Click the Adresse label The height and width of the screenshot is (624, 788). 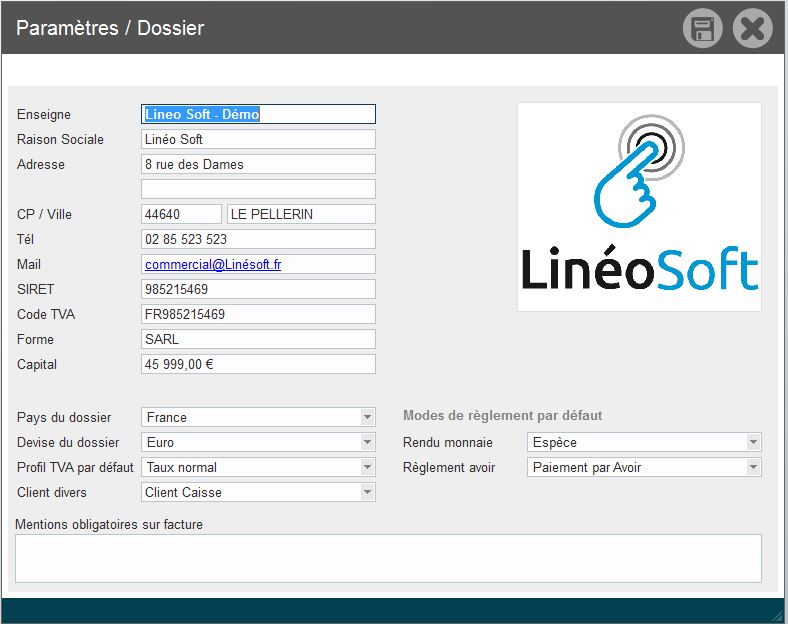[x=41, y=164]
